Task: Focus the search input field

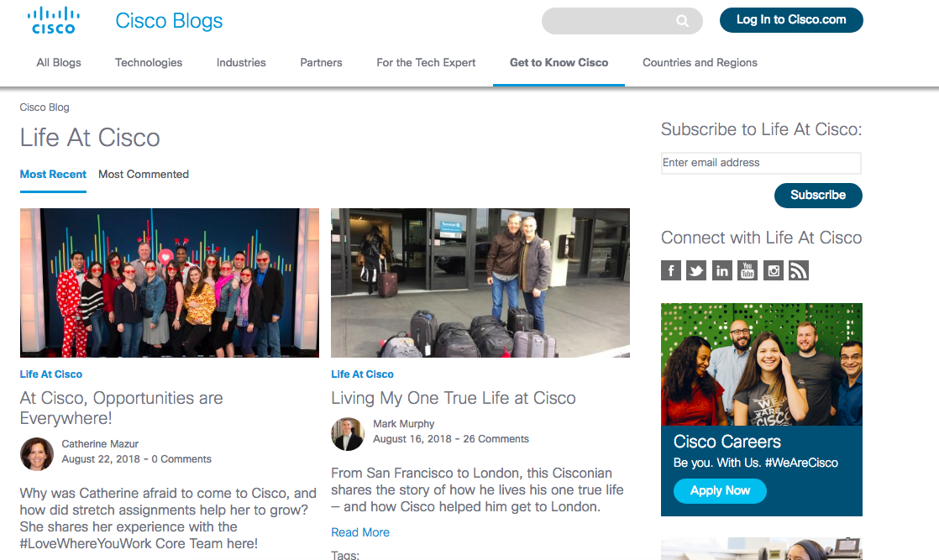Action: (622, 21)
